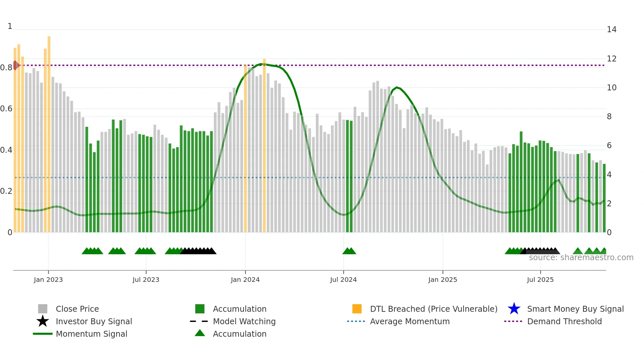644x362 pixels.
Task: Click the Jan 2025 axis label
Action: click(x=443, y=280)
